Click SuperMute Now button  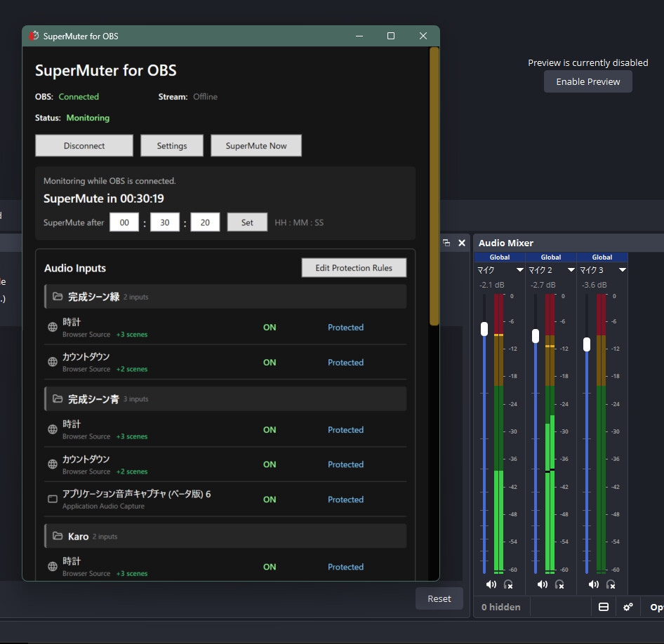coord(255,145)
